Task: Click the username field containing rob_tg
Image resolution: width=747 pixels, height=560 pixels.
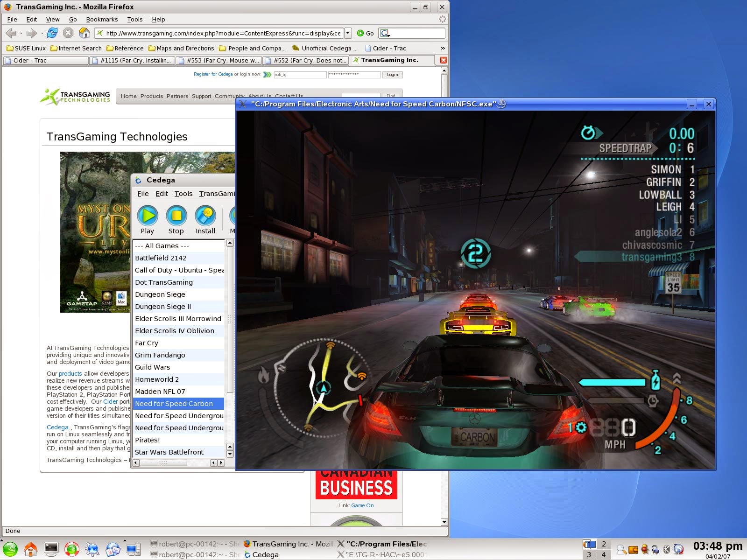Action: (x=300, y=75)
